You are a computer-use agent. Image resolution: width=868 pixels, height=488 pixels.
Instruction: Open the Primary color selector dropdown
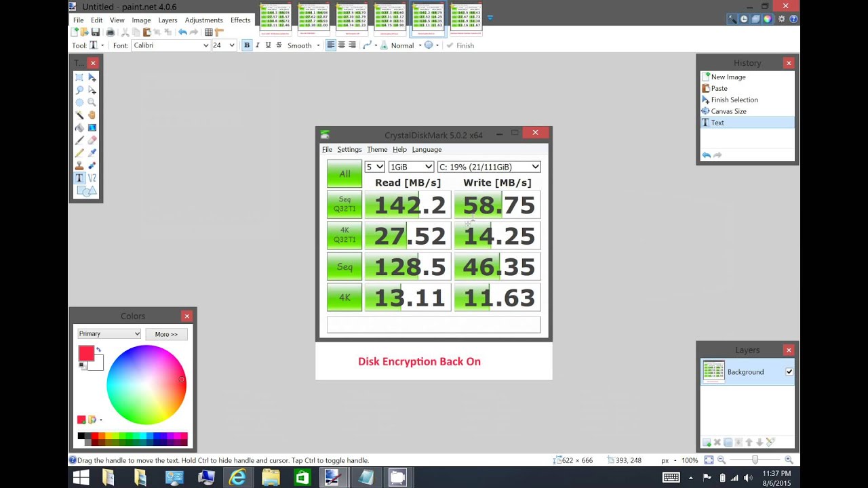point(109,334)
